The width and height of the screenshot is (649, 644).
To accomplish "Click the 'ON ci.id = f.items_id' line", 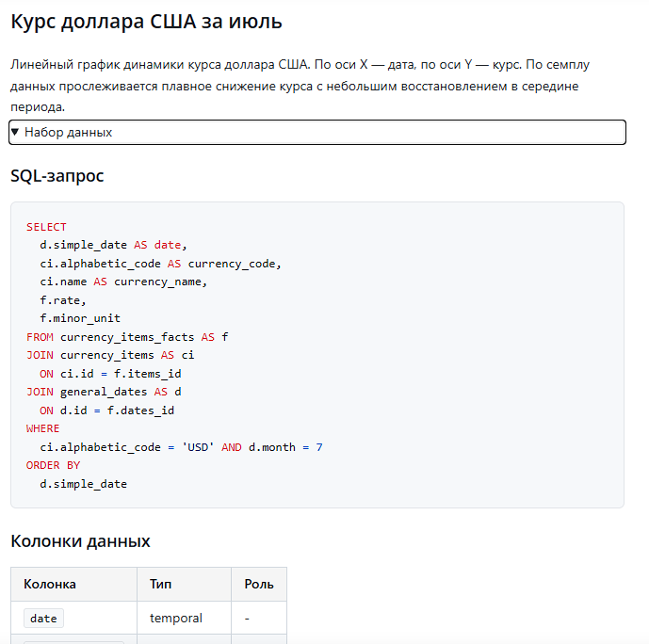I will tap(110, 374).
